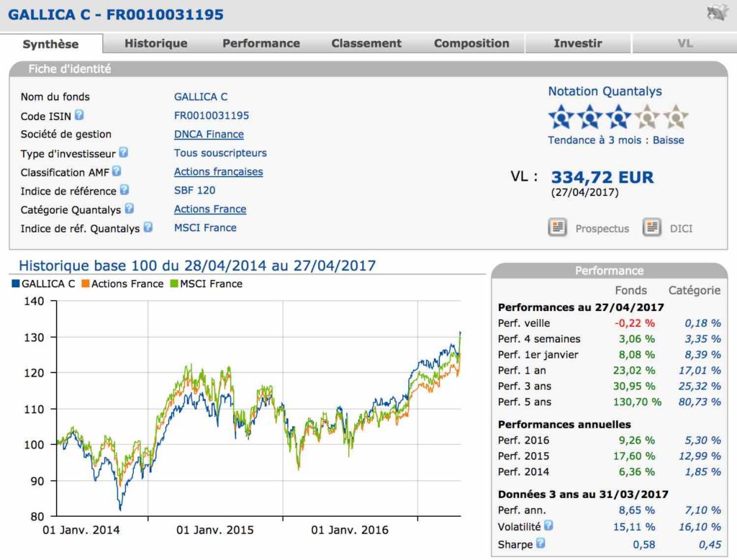Click the first Quantalys rating star
The height and width of the screenshot is (560, 737).
561,117
